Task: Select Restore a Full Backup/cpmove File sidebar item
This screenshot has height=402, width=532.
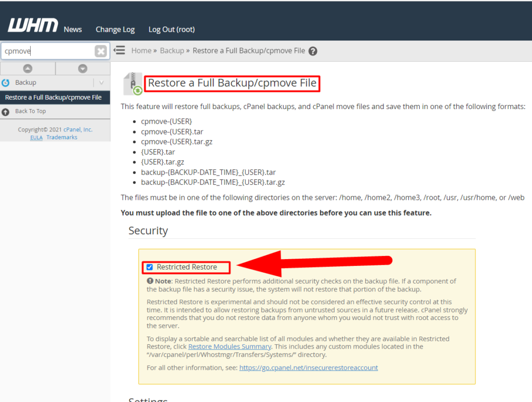Action: [x=55, y=97]
